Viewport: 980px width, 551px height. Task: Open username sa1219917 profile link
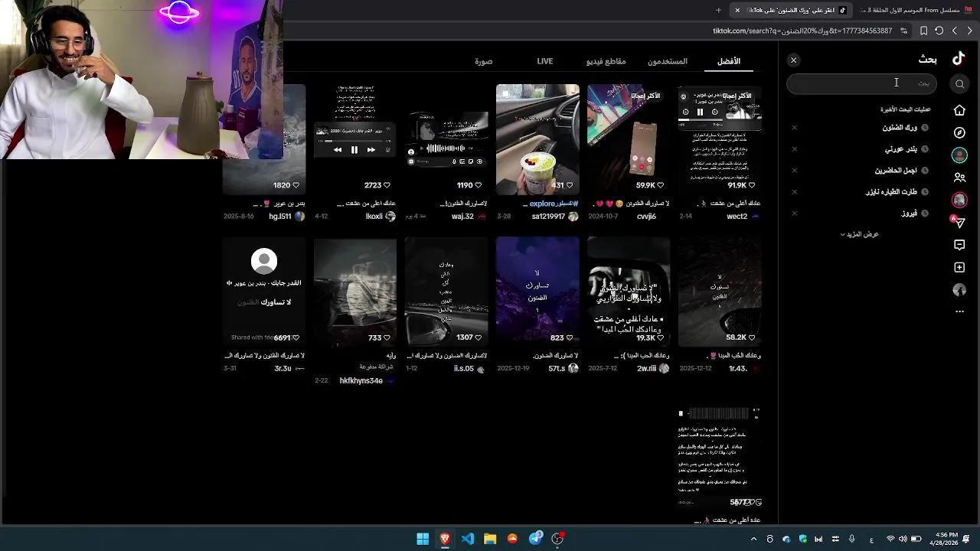pyautogui.click(x=548, y=217)
